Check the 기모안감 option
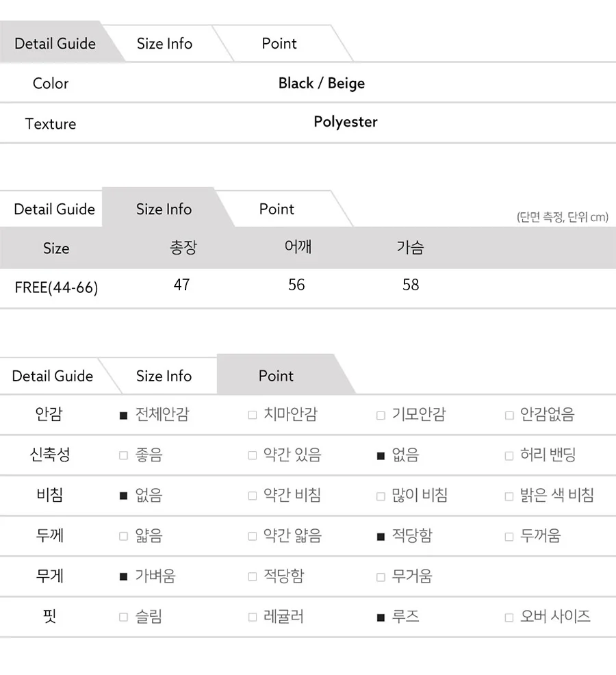616x675 pixels. [381, 416]
